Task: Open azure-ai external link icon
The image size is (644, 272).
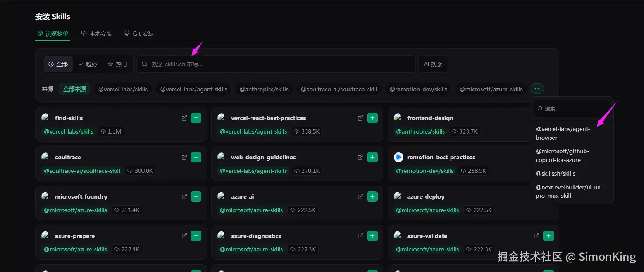Action: point(361,196)
